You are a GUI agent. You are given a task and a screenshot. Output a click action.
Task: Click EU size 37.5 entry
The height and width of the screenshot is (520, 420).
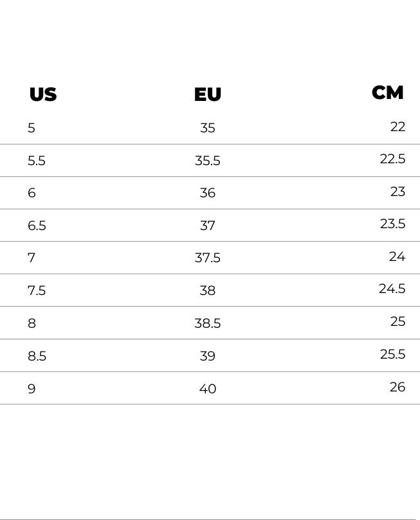click(x=208, y=258)
